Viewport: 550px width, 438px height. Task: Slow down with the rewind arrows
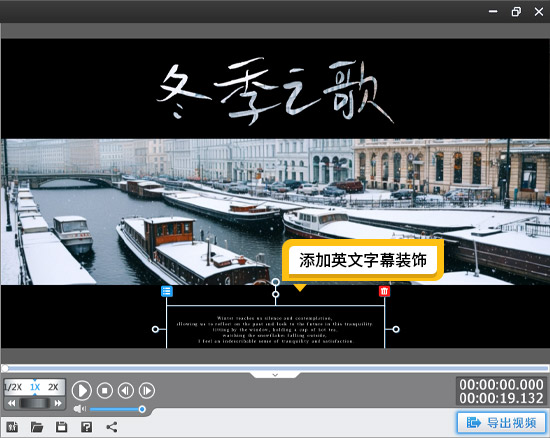click(x=12, y=403)
